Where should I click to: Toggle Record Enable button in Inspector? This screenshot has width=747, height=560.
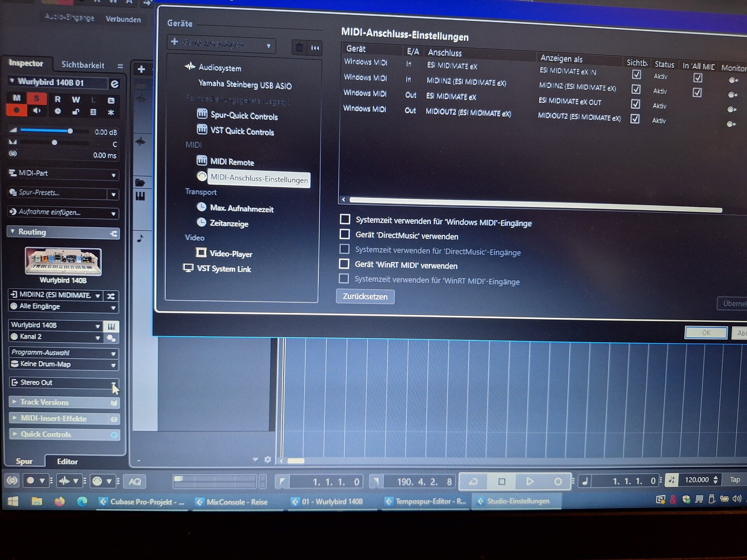[17, 110]
